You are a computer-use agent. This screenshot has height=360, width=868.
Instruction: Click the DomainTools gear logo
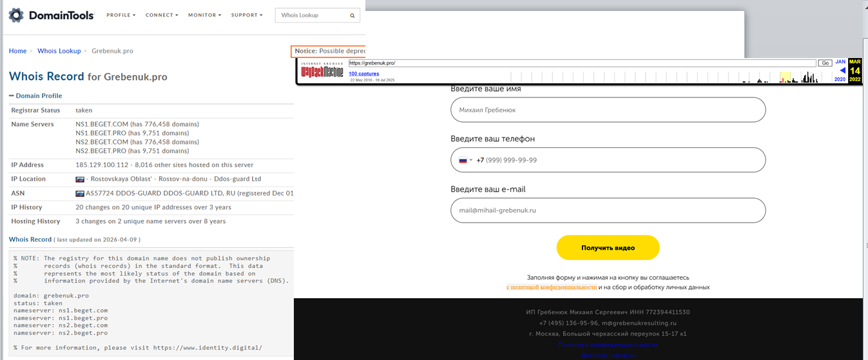pos(16,15)
